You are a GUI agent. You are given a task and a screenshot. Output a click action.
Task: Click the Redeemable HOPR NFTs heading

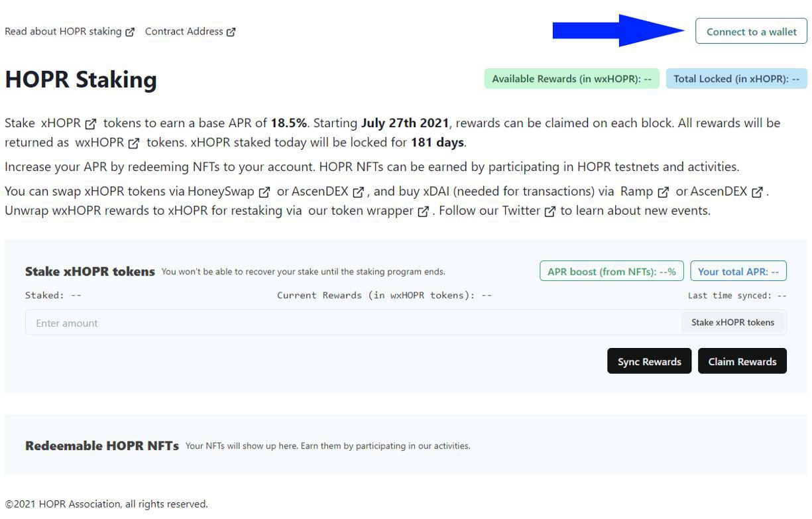pyautogui.click(x=102, y=446)
